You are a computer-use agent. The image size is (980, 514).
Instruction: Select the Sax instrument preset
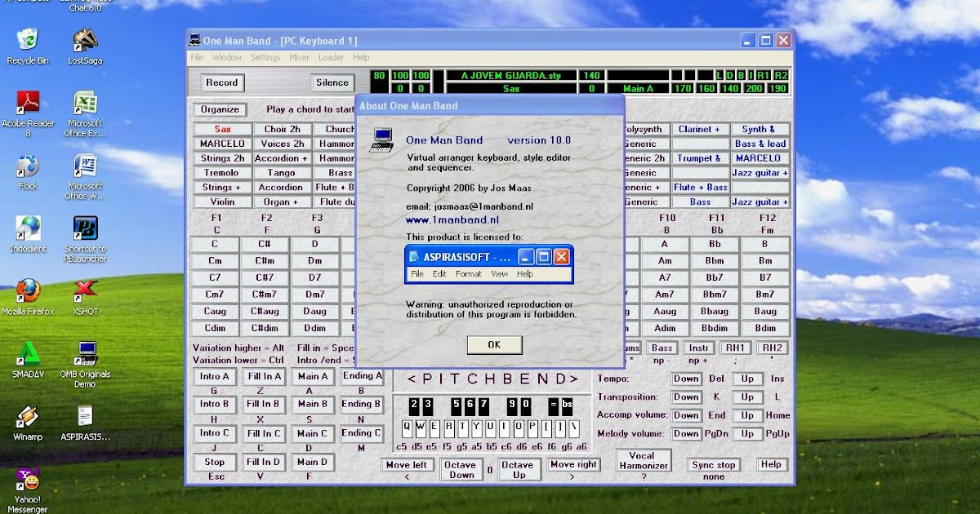[x=222, y=129]
